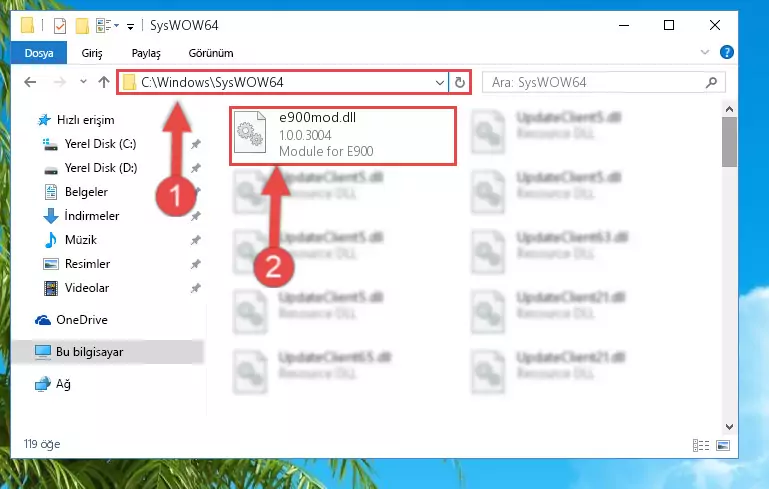The image size is (769, 489).
Task: Switch to the Paylaş ribbon tab
Action: (x=146, y=53)
